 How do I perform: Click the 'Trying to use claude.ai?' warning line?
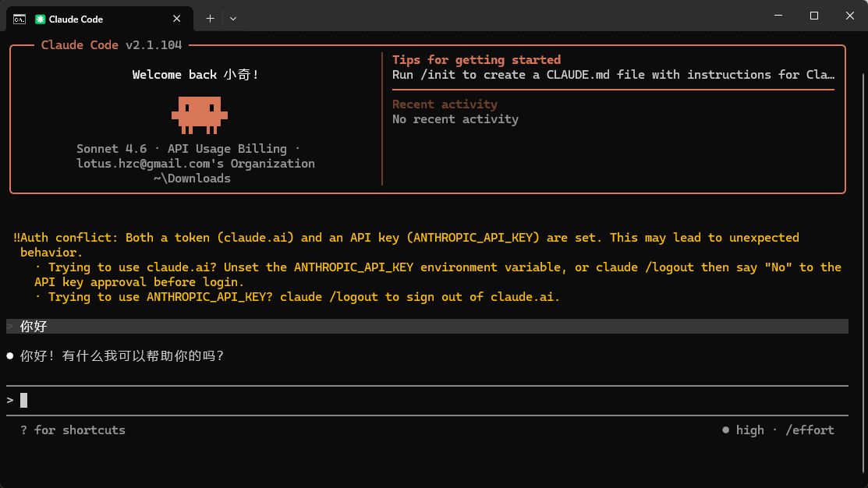click(x=438, y=267)
